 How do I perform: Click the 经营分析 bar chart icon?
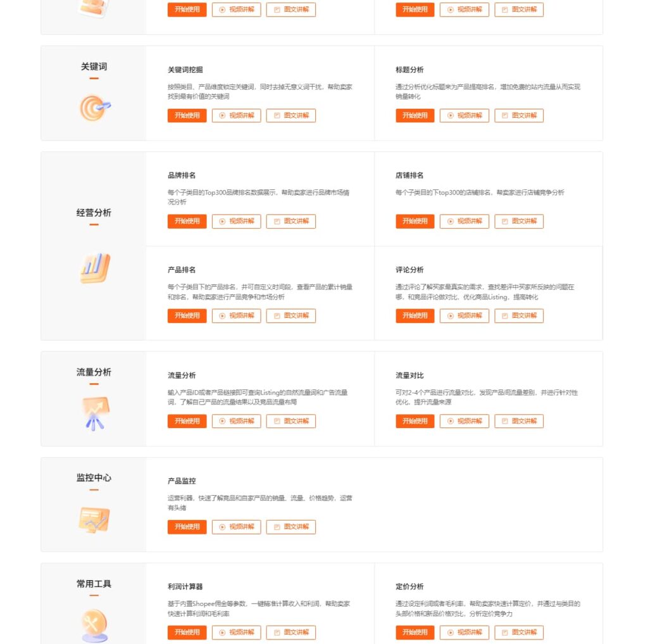pyautogui.click(x=95, y=268)
